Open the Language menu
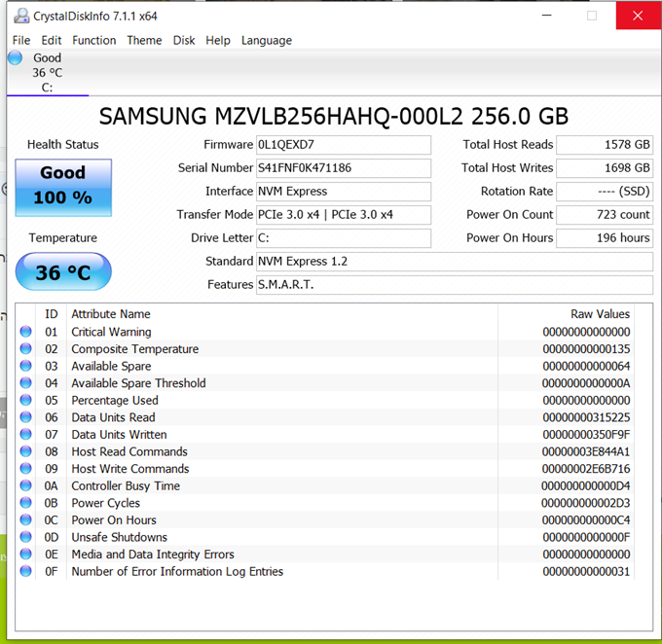This screenshot has height=644, width=662. click(x=267, y=41)
